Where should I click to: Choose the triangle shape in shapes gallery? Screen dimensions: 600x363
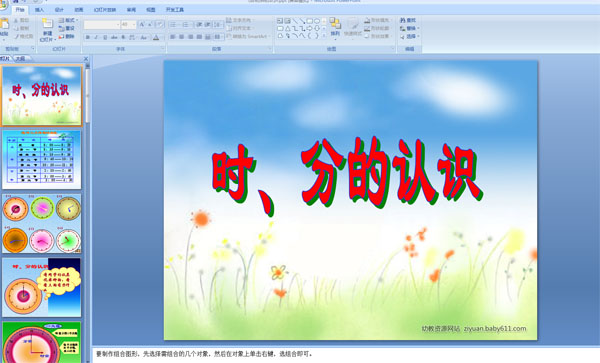tap(287, 28)
